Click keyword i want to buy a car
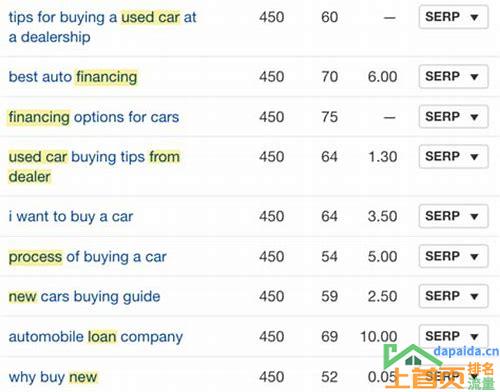Viewport: 500px width, 392px height. pyautogui.click(x=71, y=217)
